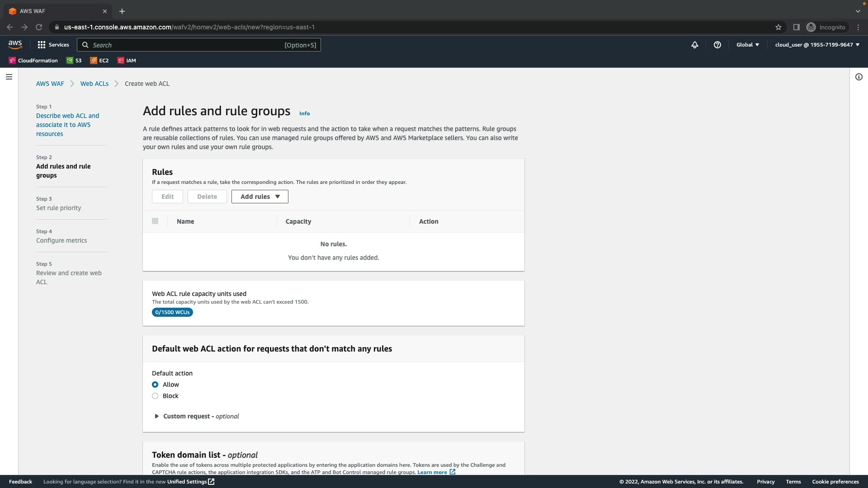Open the EC2 shortcut
The width and height of the screenshot is (868, 488).
(x=99, y=61)
